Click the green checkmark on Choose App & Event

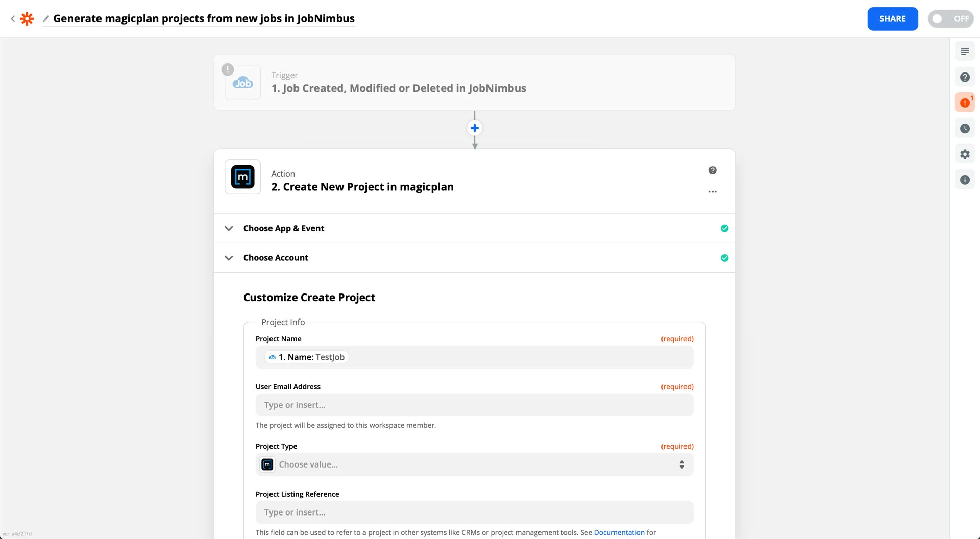pyautogui.click(x=724, y=228)
